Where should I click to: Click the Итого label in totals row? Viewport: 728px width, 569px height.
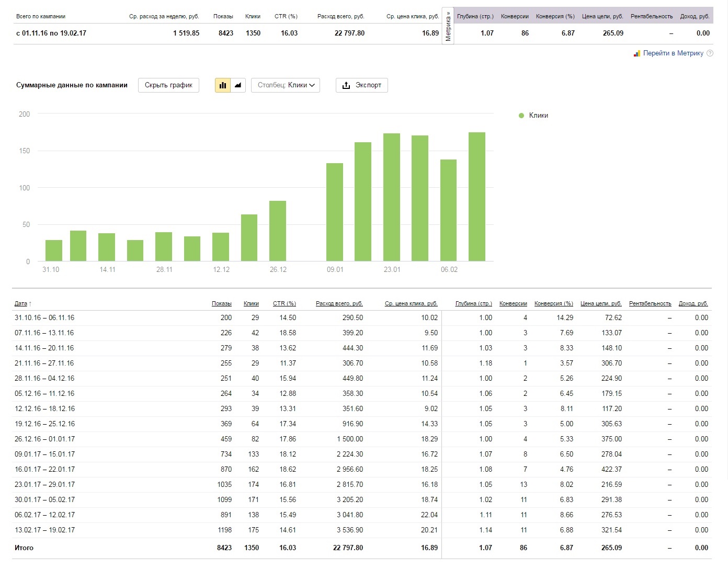[24, 548]
